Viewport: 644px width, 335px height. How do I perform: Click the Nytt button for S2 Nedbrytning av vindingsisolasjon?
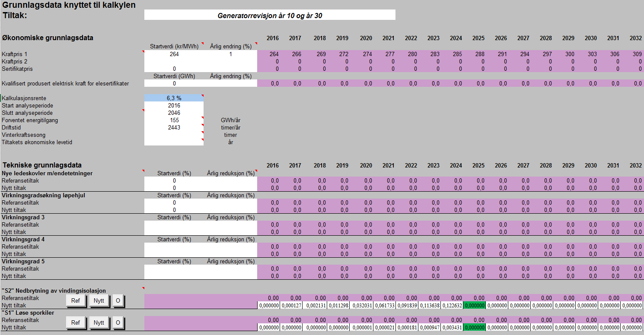coord(99,301)
